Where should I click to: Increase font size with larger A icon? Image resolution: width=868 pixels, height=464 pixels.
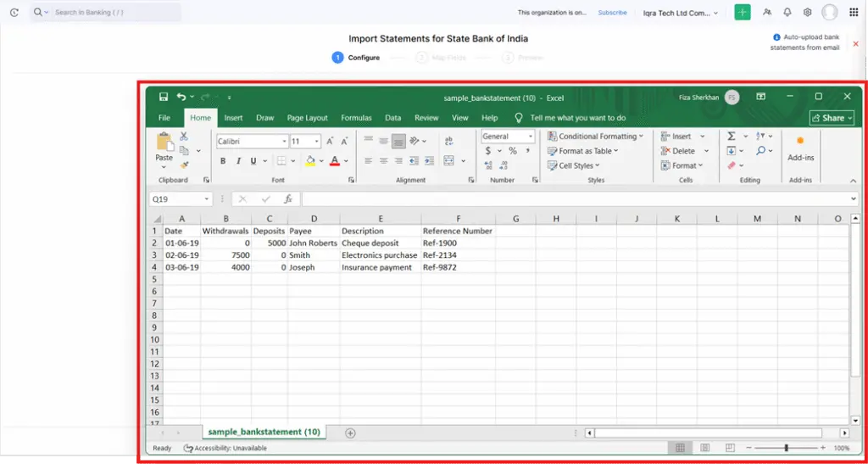point(330,141)
